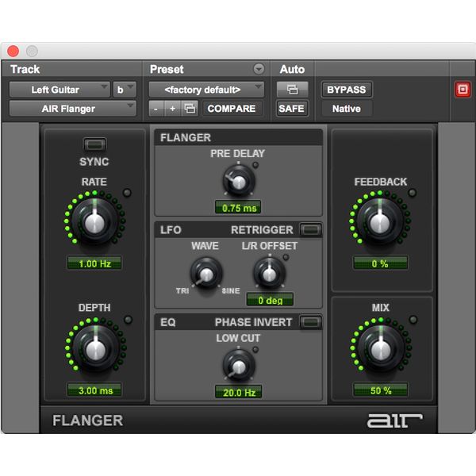
Task: Click the FEEDBACK automation indicator LED
Action: pyautogui.click(x=412, y=193)
